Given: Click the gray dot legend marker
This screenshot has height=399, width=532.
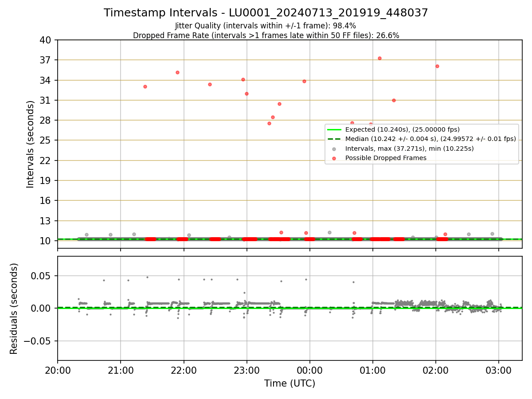Looking at the screenshot, I should (x=334, y=149).
